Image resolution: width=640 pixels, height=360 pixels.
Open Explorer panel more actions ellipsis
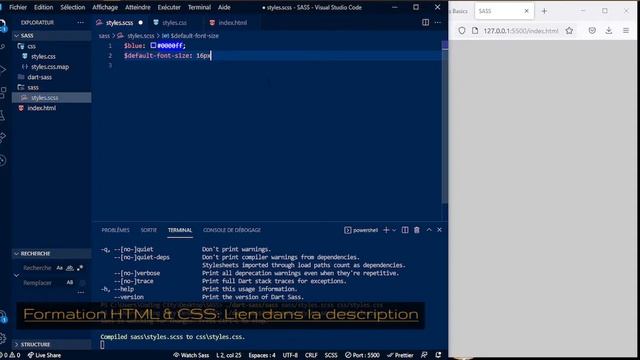click(x=80, y=22)
